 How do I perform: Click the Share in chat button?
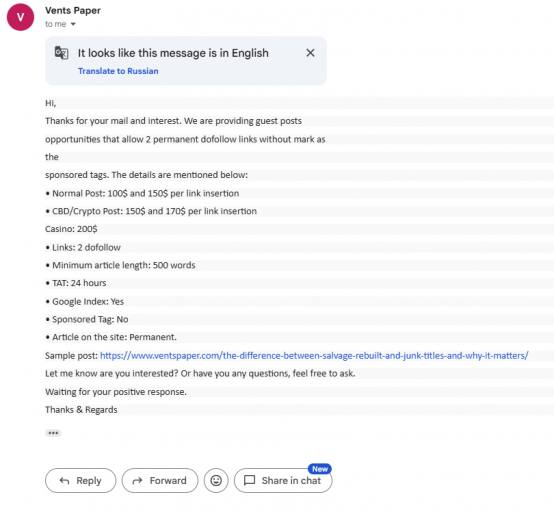(x=283, y=481)
